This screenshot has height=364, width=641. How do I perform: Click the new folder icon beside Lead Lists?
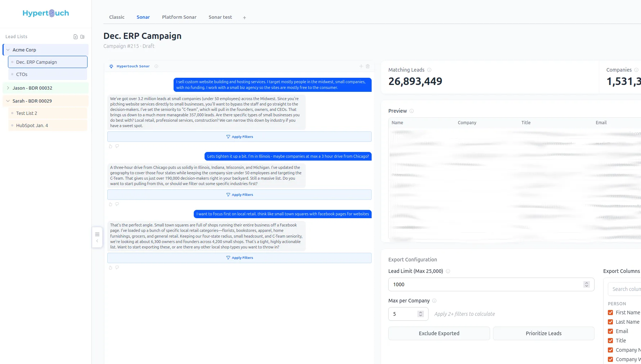pyautogui.click(x=82, y=37)
